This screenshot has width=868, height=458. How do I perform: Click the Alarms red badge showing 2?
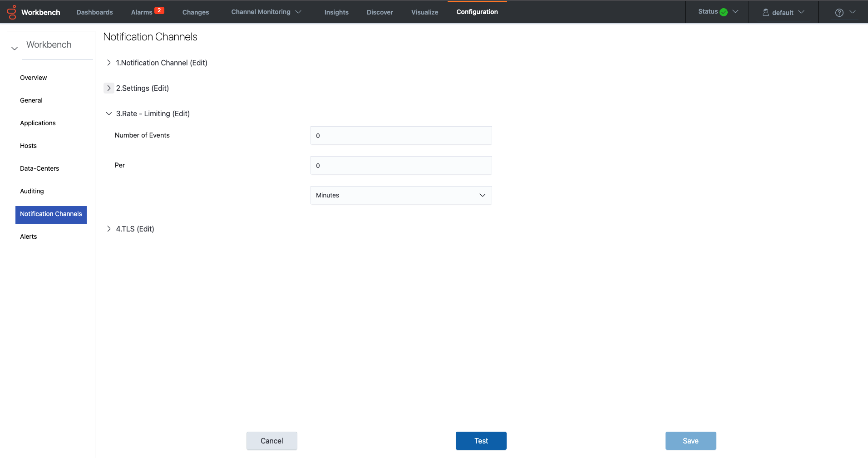pyautogui.click(x=159, y=9)
